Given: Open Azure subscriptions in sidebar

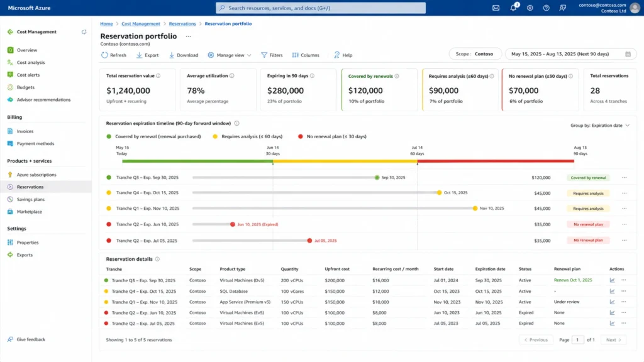Looking at the screenshot, I should pos(36,175).
